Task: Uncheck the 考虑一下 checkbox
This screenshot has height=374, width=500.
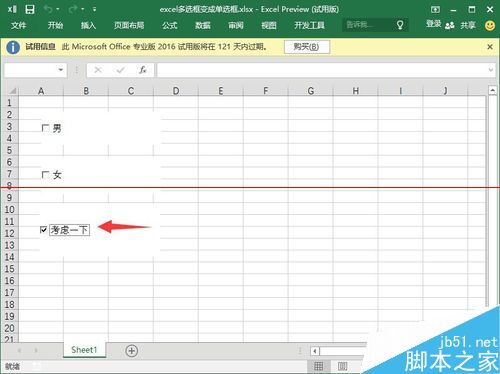Action: pos(43,230)
